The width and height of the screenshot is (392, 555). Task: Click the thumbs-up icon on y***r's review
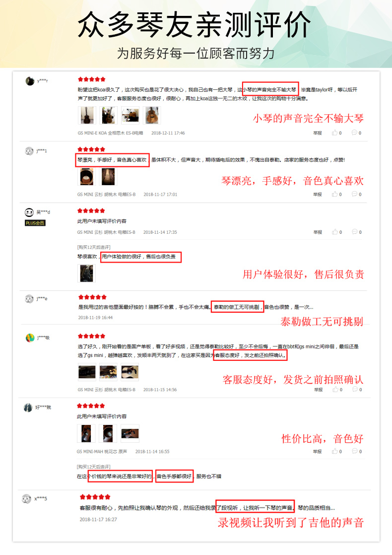[334, 133]
